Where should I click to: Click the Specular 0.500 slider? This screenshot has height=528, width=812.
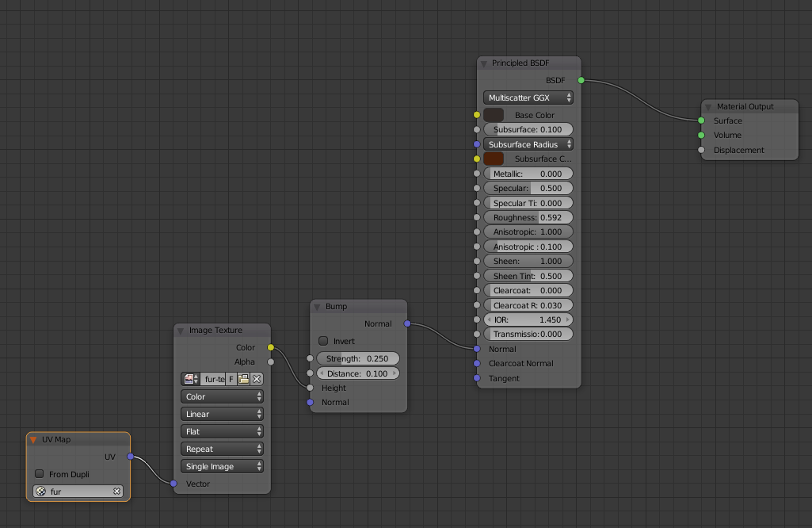pos(528,188)
